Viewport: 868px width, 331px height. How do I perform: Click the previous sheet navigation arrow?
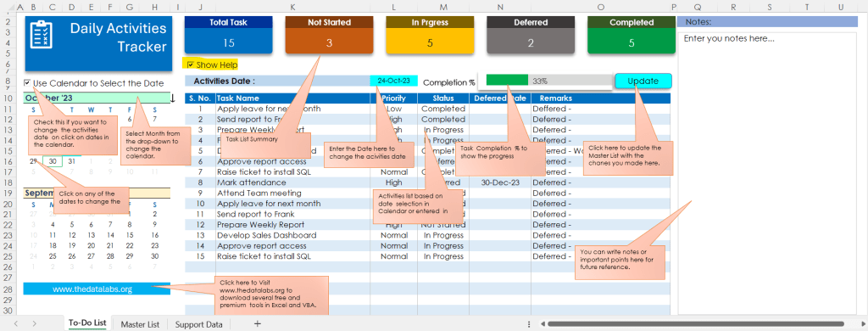(15, 324)
